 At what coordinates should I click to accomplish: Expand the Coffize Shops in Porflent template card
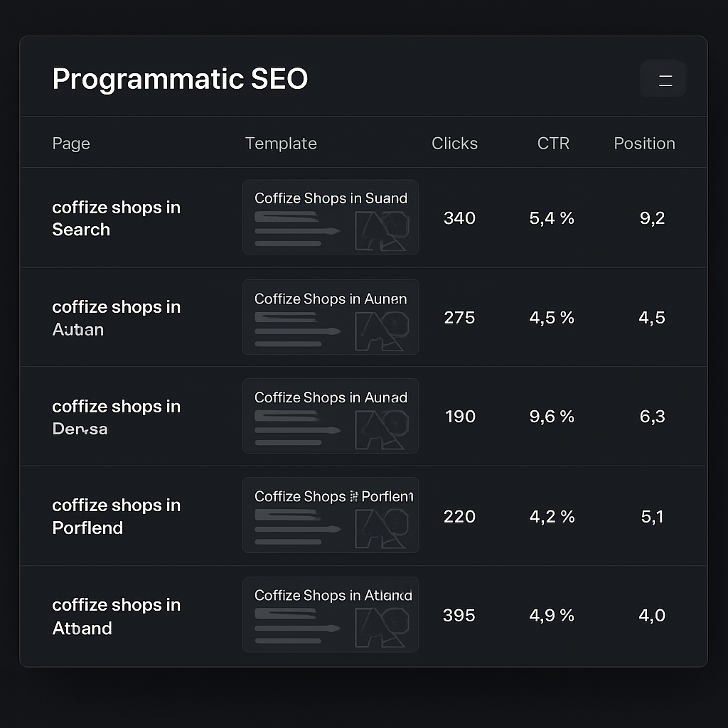331,515
